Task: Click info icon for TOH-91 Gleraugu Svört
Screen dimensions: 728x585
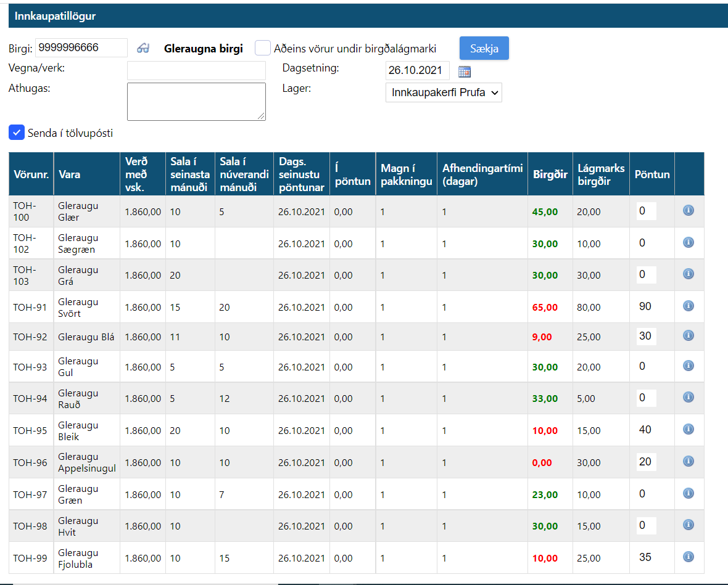Action: point(689,306)
